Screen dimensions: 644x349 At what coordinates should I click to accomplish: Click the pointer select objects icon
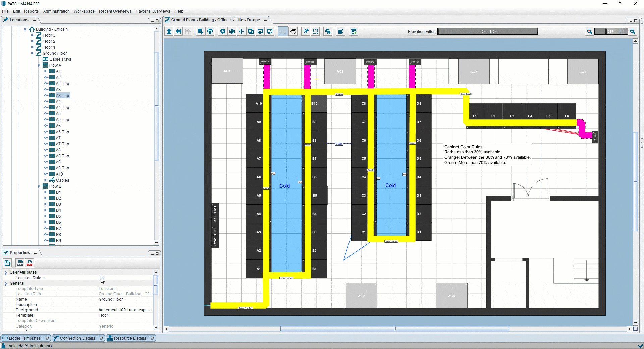[328, 31]
